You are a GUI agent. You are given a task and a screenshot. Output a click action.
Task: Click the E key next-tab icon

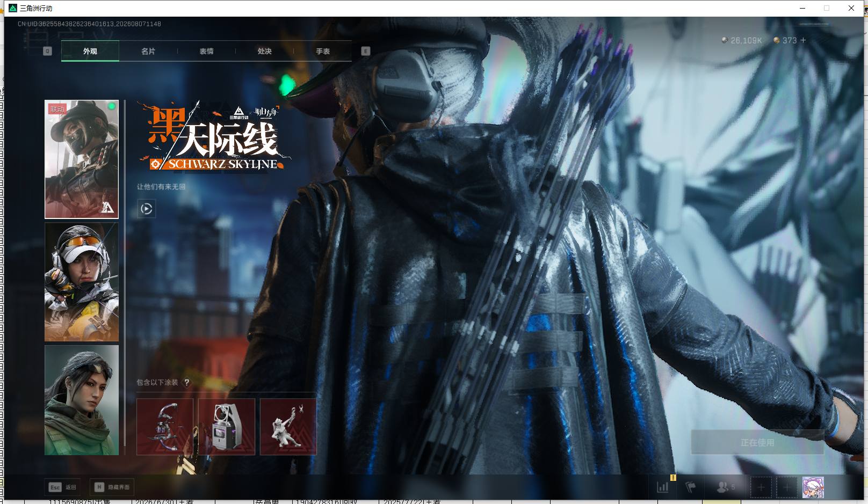point(366,52)
